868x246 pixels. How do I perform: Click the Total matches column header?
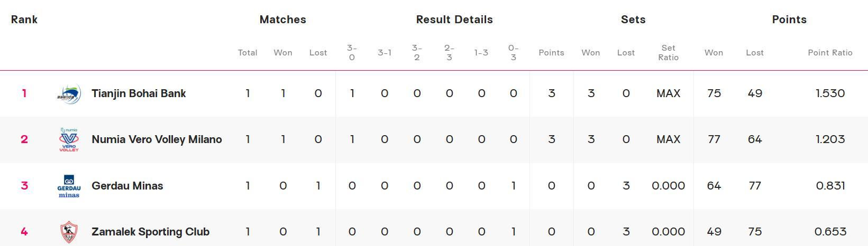click(x=248, y=53)
